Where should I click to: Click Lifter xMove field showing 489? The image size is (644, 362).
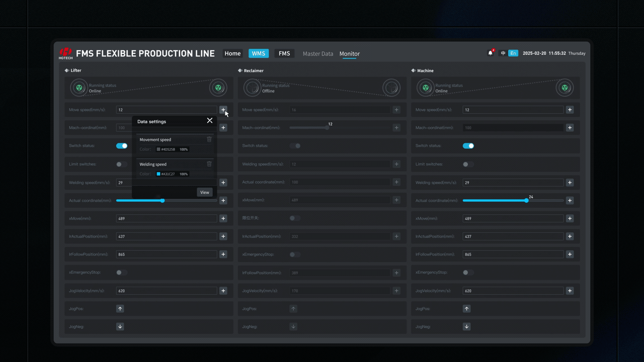[x=167, y=218]
